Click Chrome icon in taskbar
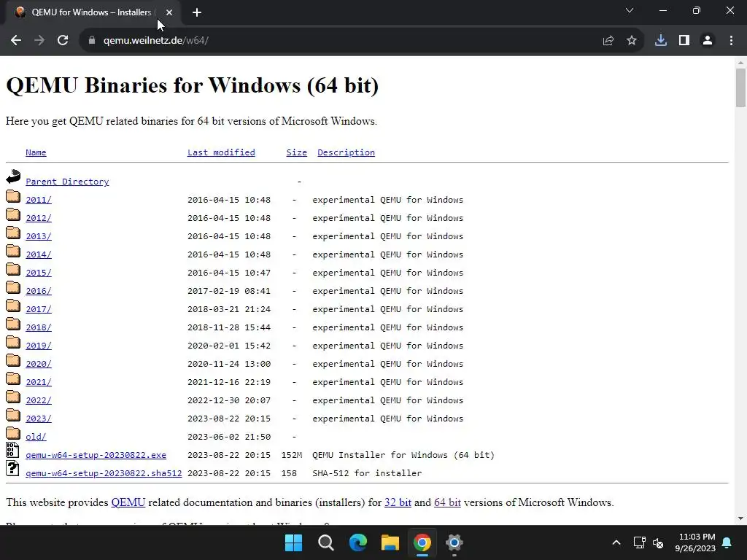The width and height of the screenshot is (747, 560). click(x=422, y=542)
